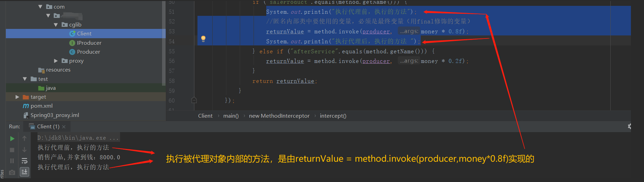Toggle scroll to end of console
The height and width of the screenshot is (182, 644).
[24, 172]
